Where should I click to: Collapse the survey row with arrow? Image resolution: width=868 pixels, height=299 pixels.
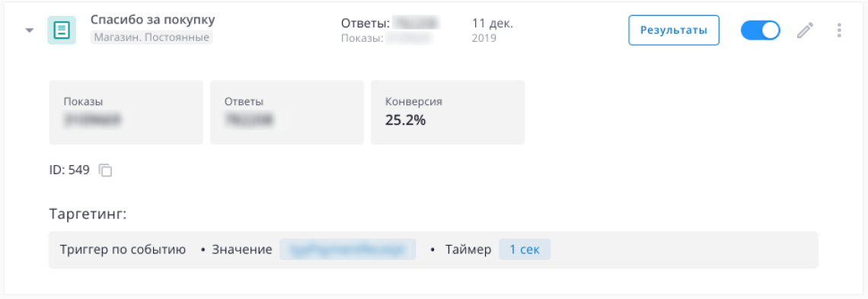point(30,31)
